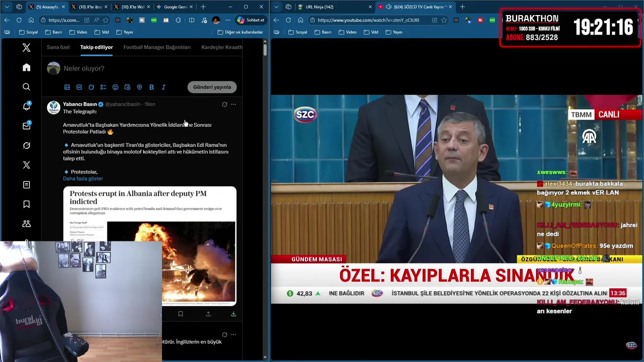
Task: Open Football Manager Bağımlıları tab
Action: click(x=157, y=47)
